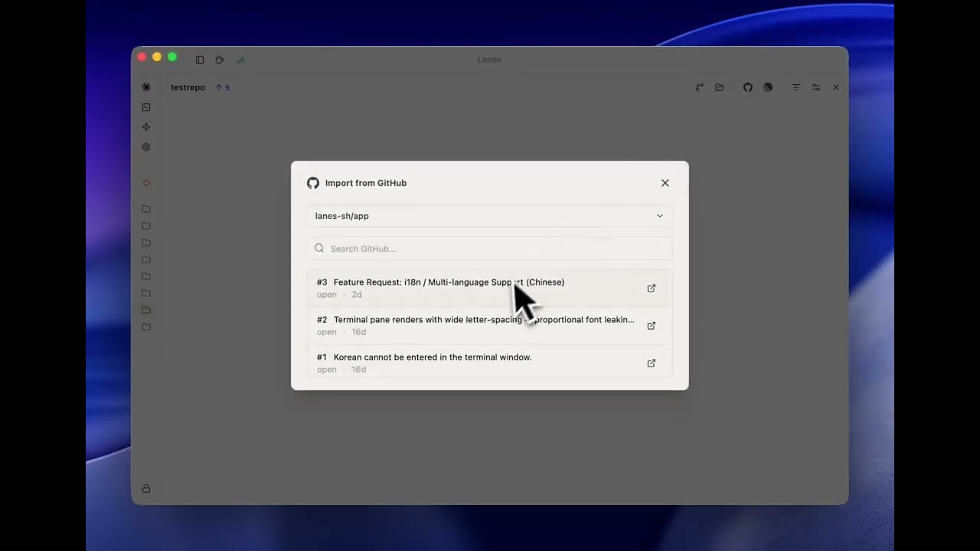
Task: Open the sliders options icon in toolbar
Action: pos(816,87)
